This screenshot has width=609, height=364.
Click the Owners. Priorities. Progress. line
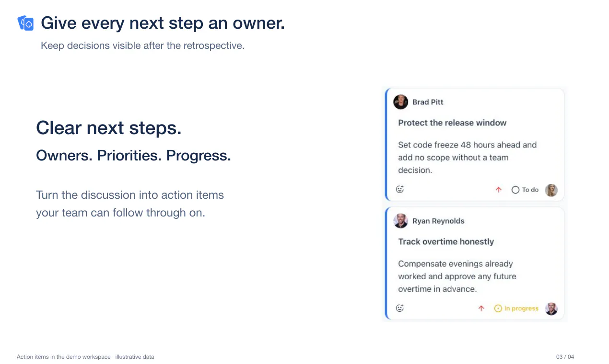coord(133,156)
